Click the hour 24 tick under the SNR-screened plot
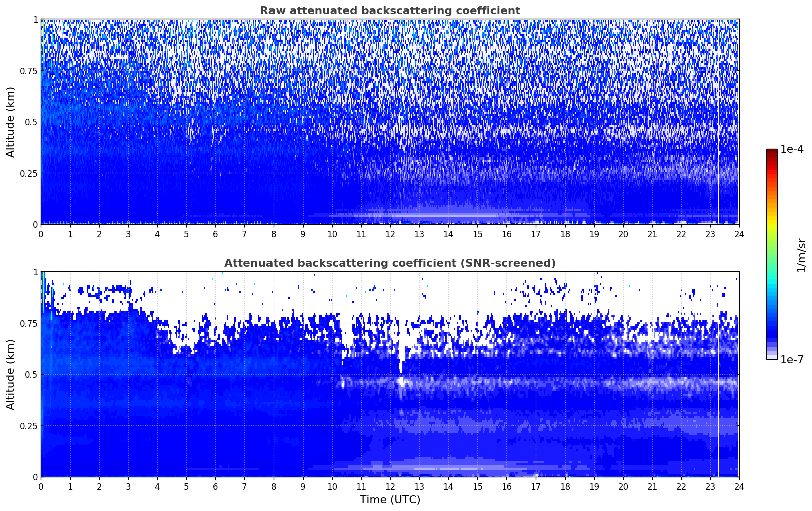This screenshot has width=812, height=511. (x=739, y=486)
